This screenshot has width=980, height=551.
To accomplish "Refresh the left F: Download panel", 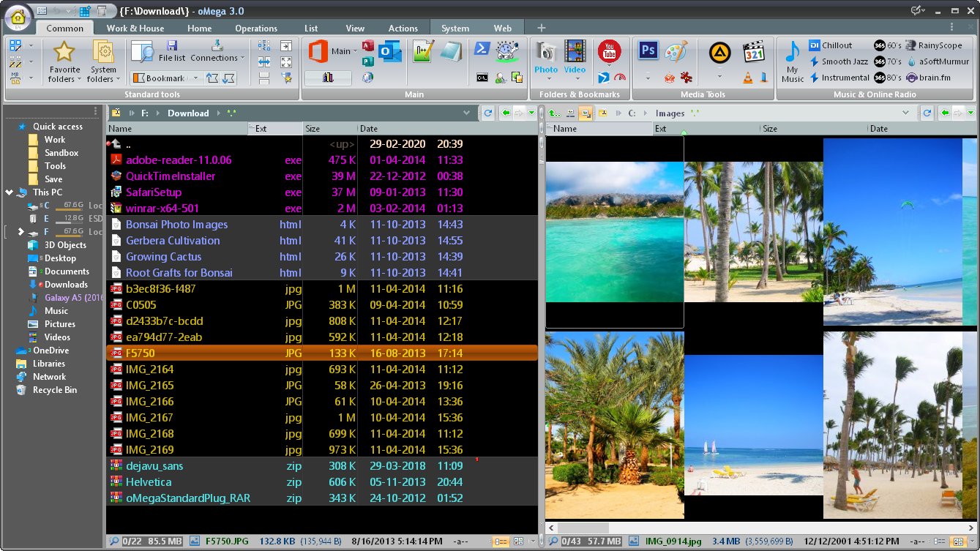I will coord(488,113).
